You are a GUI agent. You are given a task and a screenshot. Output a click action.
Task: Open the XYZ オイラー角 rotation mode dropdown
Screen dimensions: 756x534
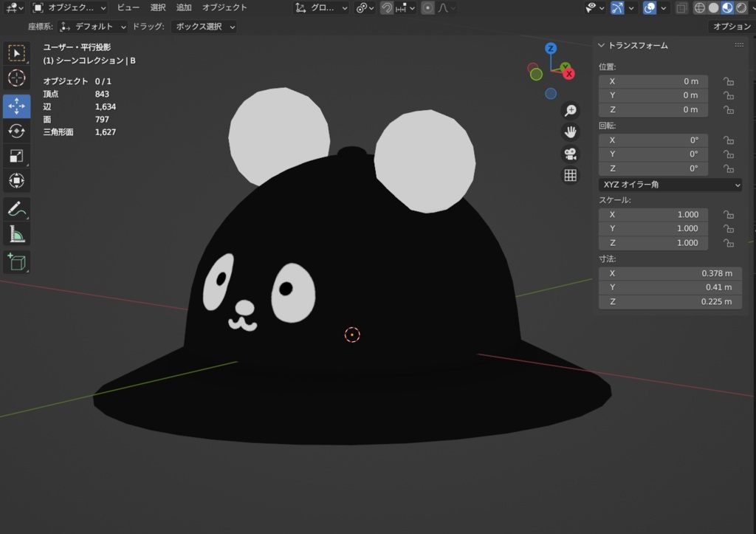tap(670, 185)
